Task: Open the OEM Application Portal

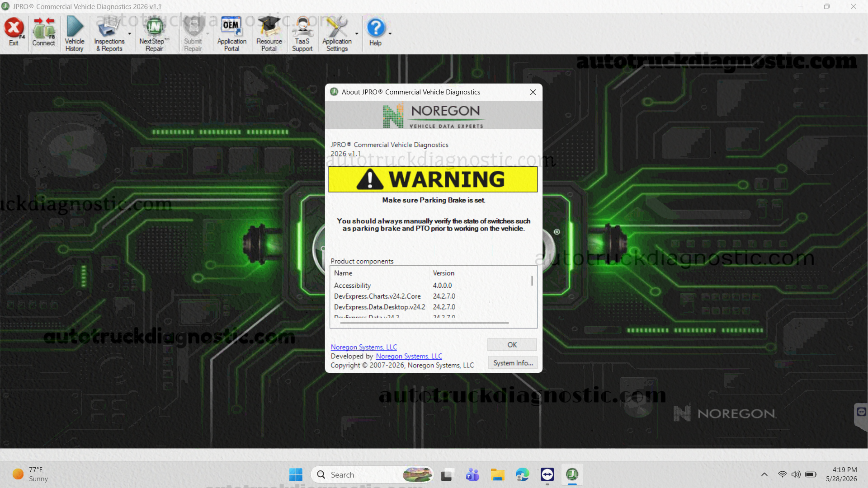Action: pos(231,34)
